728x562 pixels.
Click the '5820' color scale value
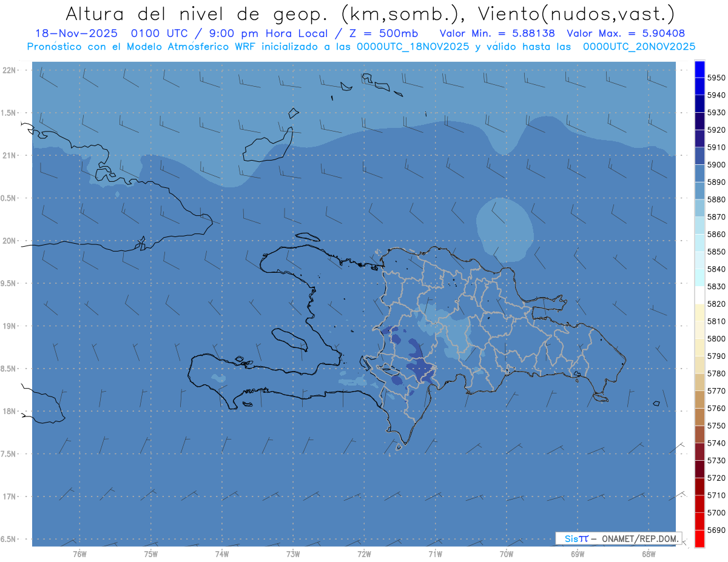point(716,304)
